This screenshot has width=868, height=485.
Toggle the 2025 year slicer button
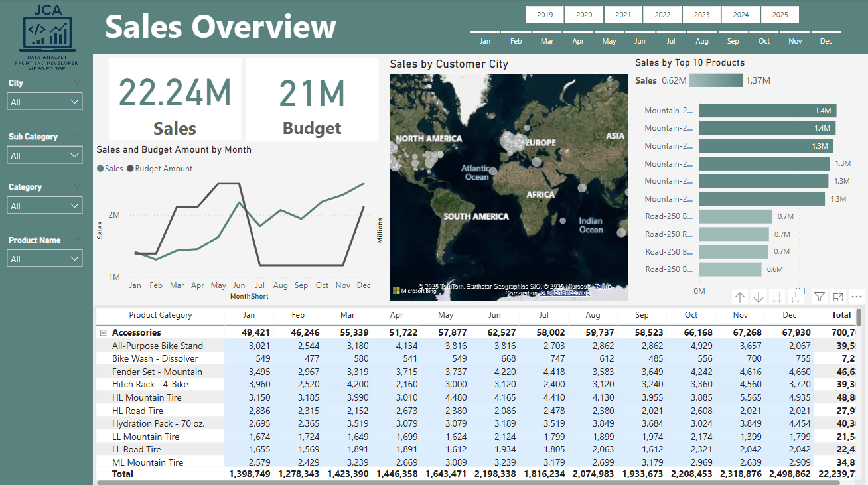pyautogui.click(x=780, y=15)
